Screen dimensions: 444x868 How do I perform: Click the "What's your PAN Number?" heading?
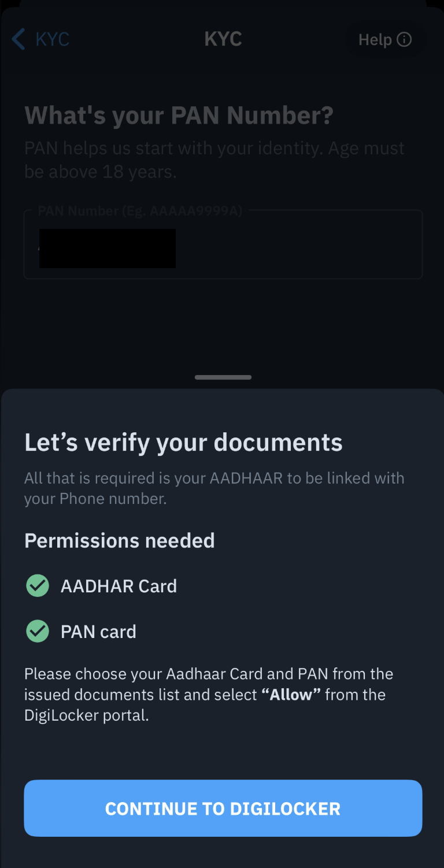pyautogui.click(x=179, y=116)
